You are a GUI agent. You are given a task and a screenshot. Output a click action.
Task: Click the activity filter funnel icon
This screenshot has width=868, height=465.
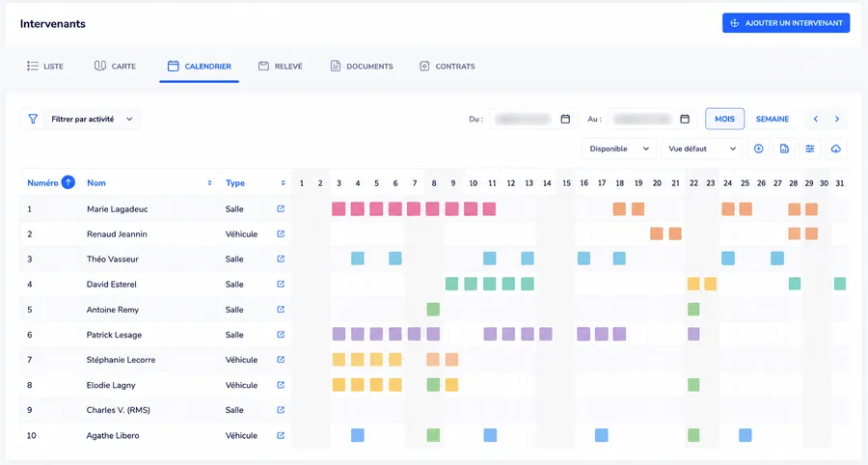click(x=33, y=119)
